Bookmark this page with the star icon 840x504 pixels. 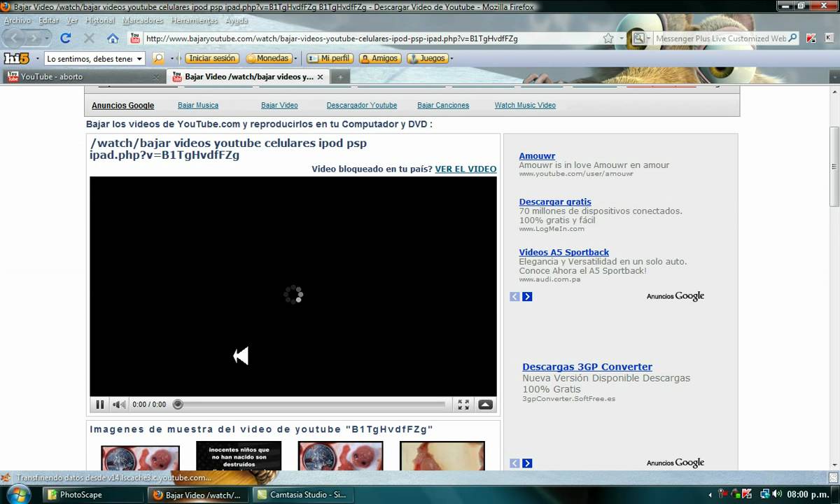point(608,38)
